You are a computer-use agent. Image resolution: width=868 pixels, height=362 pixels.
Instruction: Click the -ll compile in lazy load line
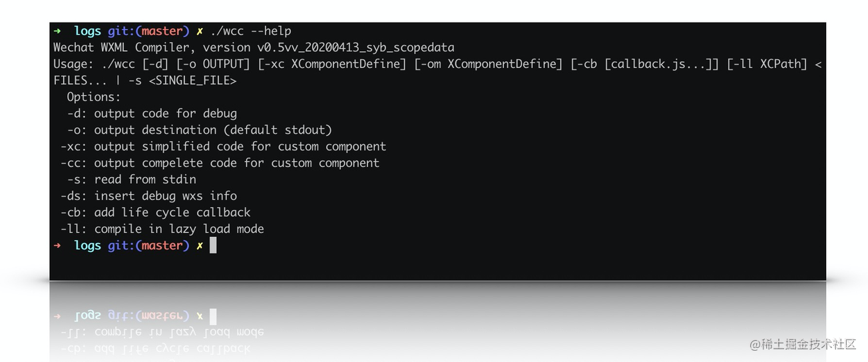162,229
